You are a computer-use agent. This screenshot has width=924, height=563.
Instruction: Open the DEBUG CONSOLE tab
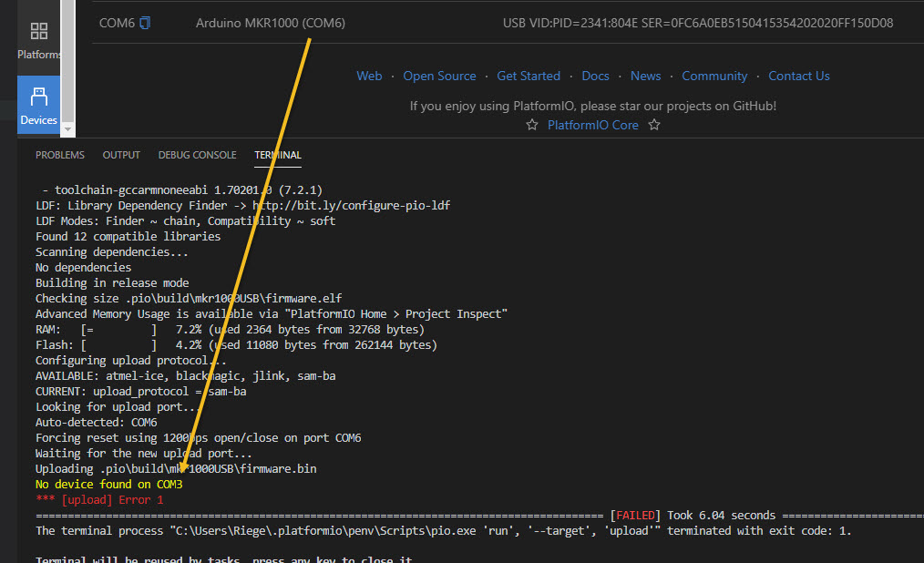(x=197, y=155)
